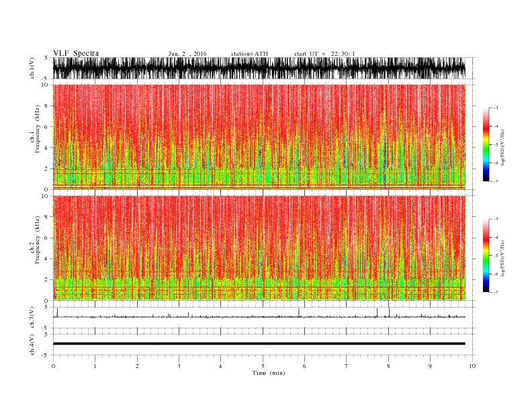Click the ch.1 spectrogram panel
This screenshot has height=411, width=532.
[259, 137]
